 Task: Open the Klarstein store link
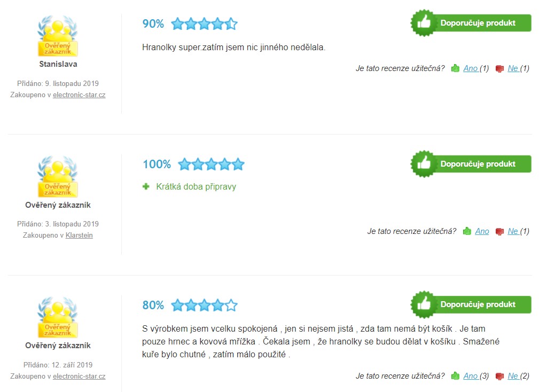[x=79, y=235]
